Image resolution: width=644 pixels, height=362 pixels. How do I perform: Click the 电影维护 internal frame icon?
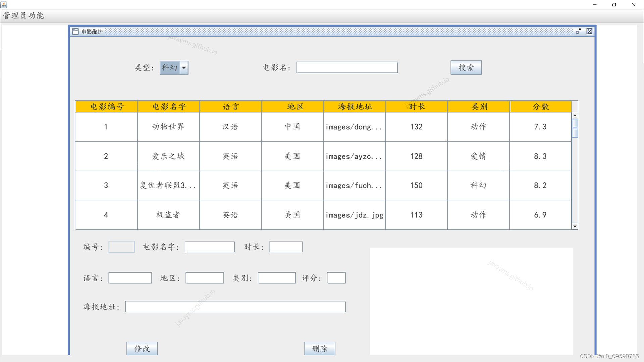tap(75, 32)
